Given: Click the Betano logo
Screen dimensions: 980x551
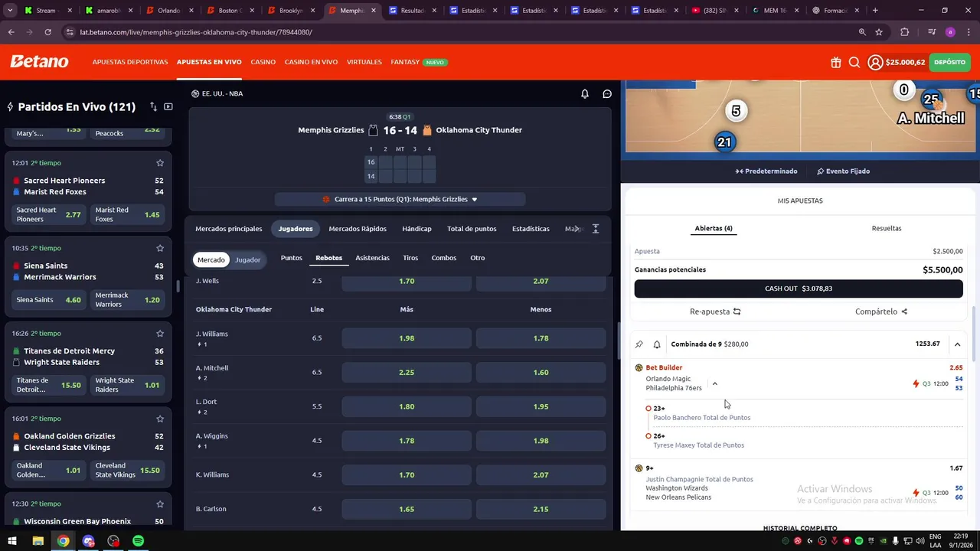Looking at the screenshot, I should tap(39, 62).
